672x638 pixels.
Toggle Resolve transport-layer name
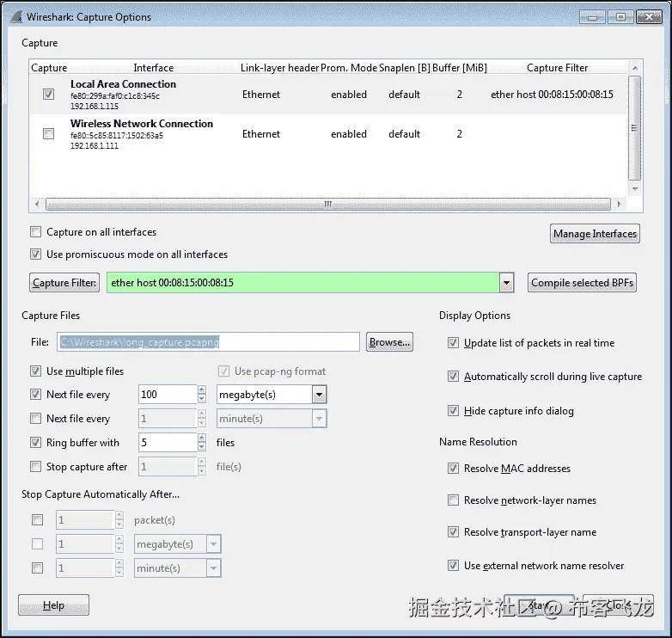click(453, 532)
